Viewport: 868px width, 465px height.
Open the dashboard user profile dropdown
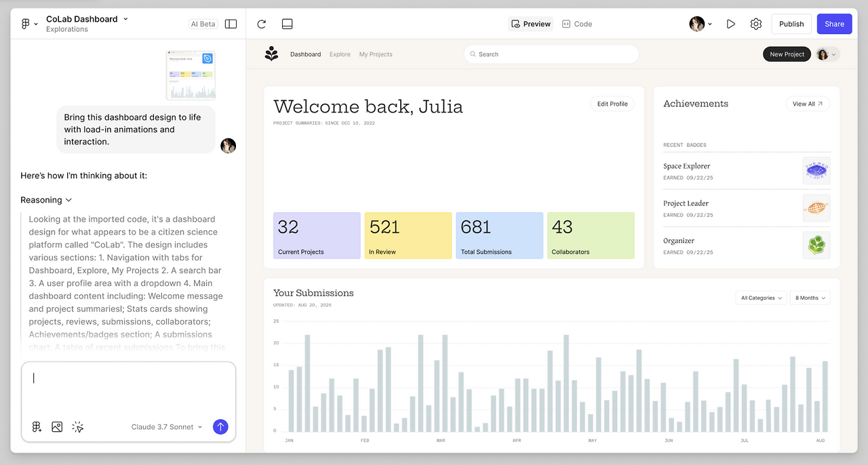tap(827, 54)
